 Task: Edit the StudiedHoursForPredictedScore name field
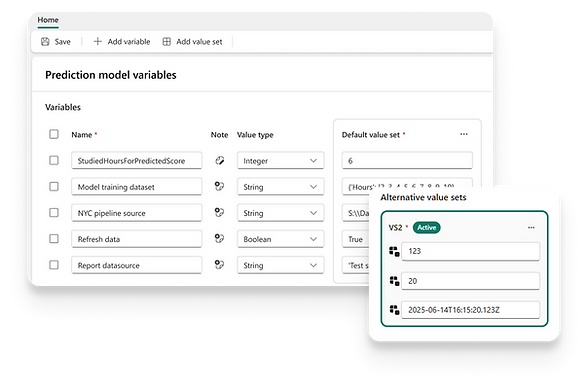136,160
